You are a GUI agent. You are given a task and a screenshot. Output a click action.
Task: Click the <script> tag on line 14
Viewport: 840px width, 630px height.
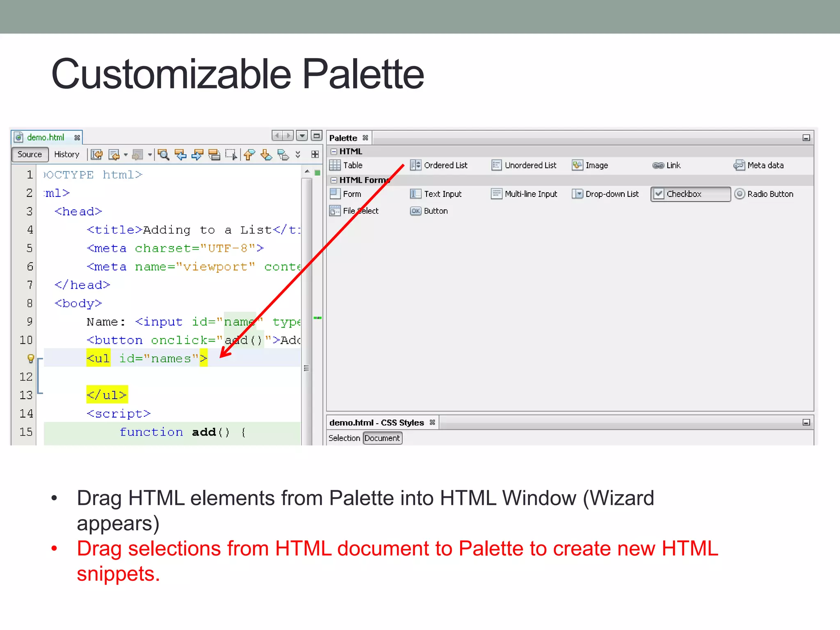[119, 413]
